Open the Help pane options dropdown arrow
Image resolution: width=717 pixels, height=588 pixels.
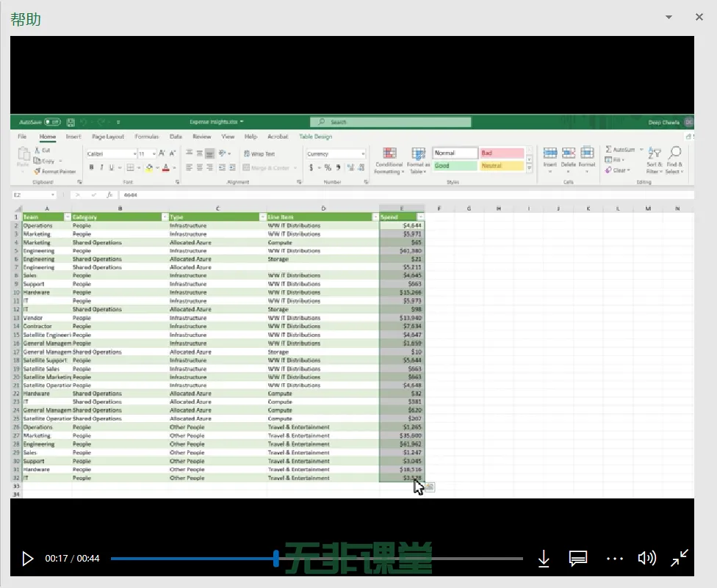[x=669, y=17]
